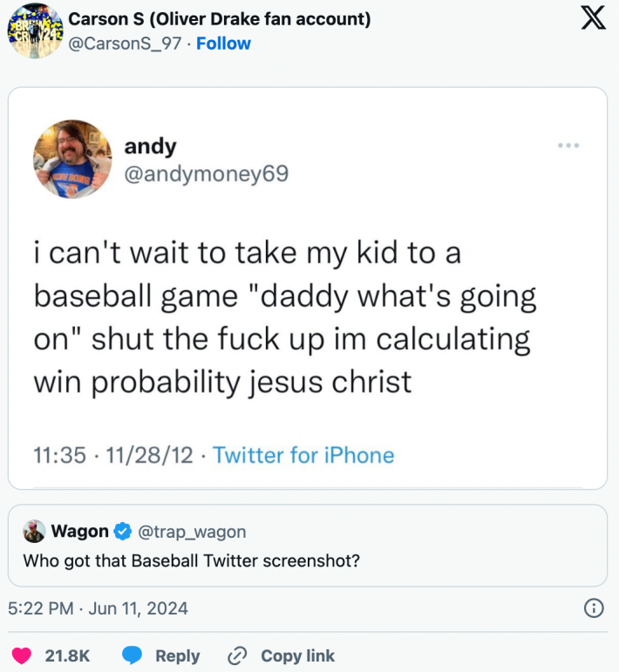Open the @andymoney69 handle

coord(206,174)
